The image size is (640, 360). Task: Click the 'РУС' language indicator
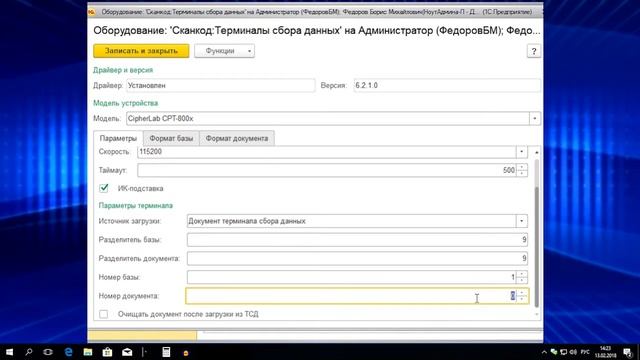pyautogui.click(x=585, y=352)
